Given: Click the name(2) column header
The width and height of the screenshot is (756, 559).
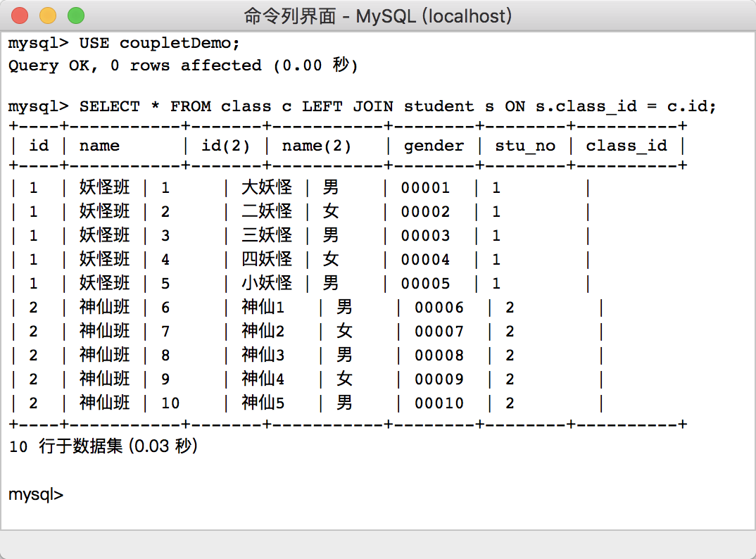Looking at the screenshot, I should coord(316,146).
